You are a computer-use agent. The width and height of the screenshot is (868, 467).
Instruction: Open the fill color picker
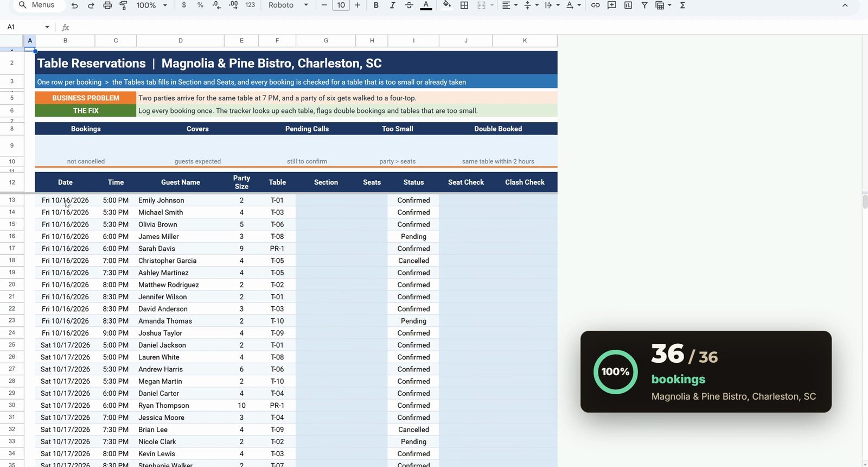(447, 5)
